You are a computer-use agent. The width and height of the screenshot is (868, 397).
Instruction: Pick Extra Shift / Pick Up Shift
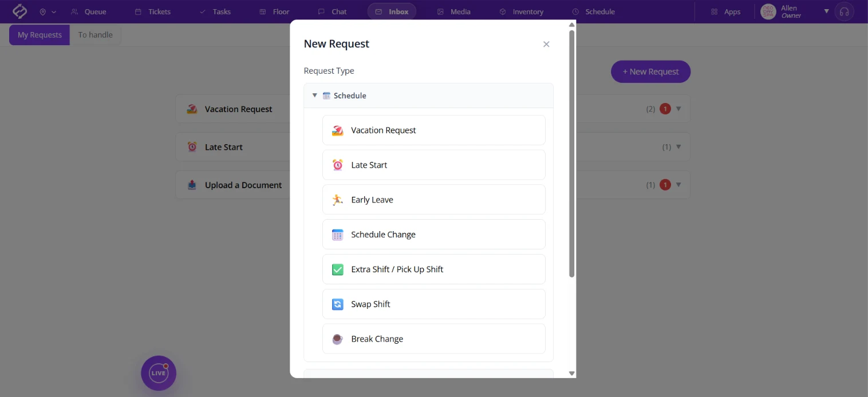pos(434,269)
